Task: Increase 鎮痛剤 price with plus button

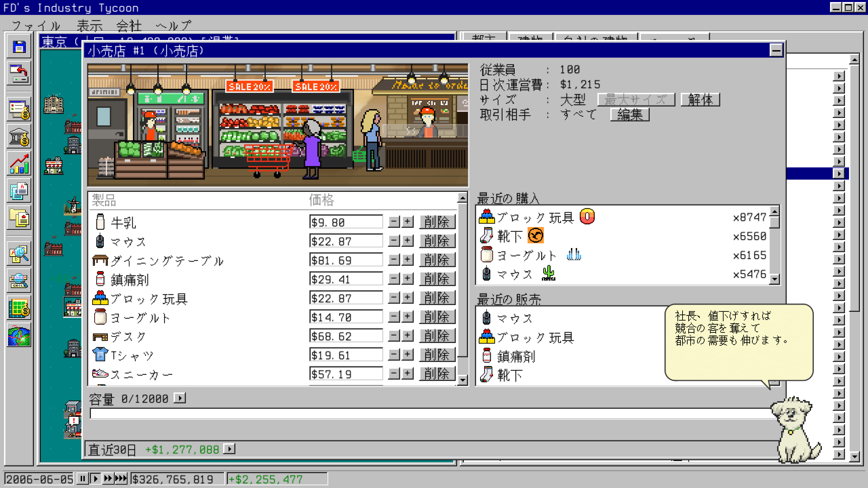Action: tap(408, 279)
